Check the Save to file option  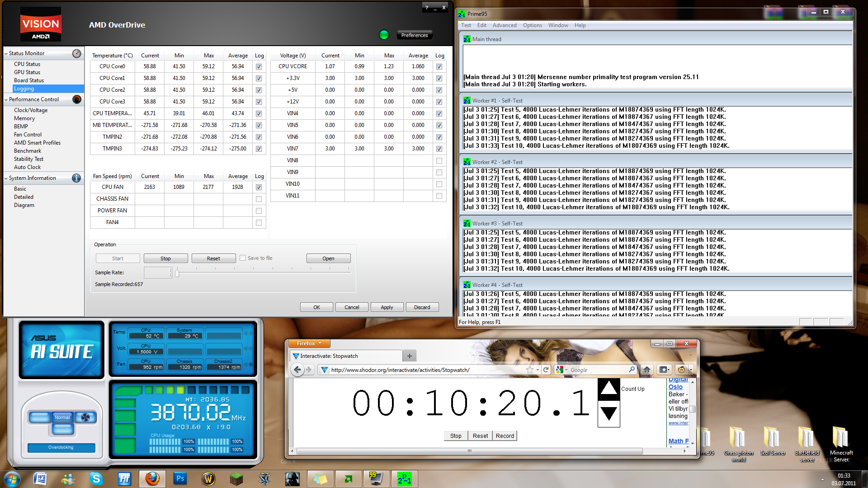pyautogui.click(x=243, y=258)
